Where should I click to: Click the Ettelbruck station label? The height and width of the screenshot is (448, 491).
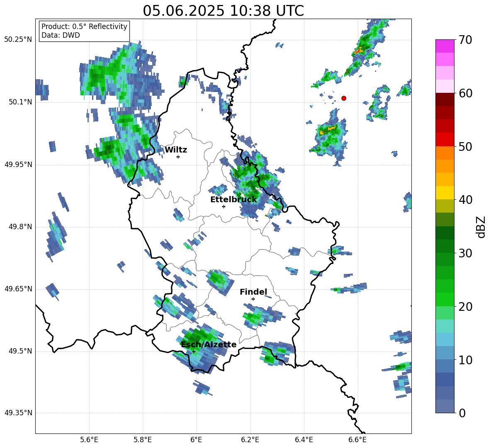[x=233, y=200]
